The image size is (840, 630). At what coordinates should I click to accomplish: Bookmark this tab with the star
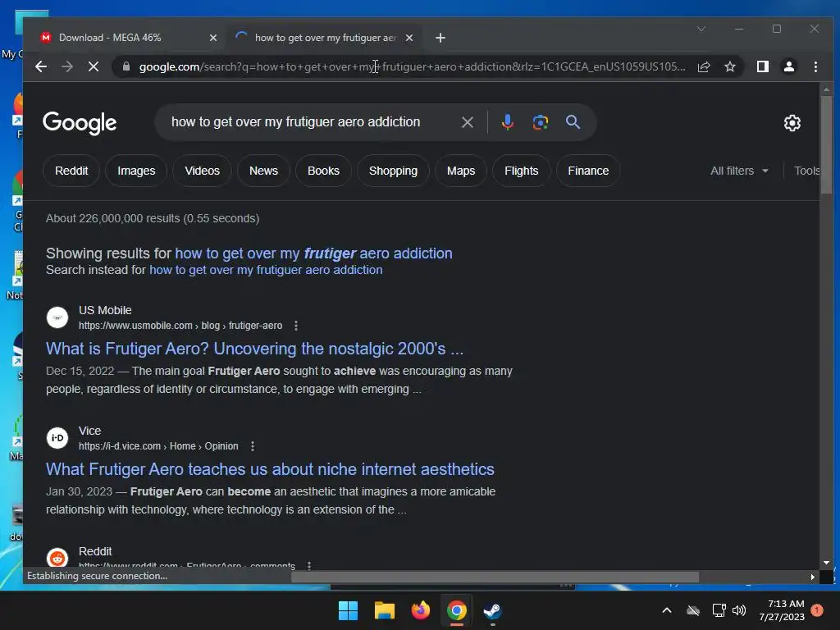[729, 66]
